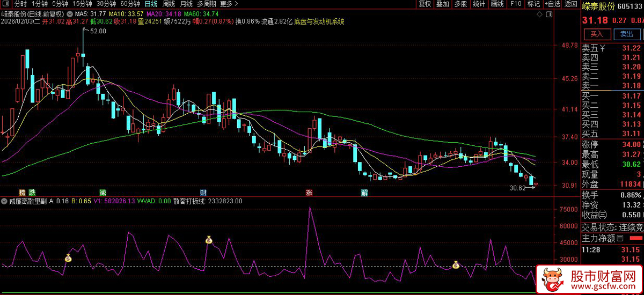
Task: Switch to the 60分钟 period tab
Action: click(130, 4)
